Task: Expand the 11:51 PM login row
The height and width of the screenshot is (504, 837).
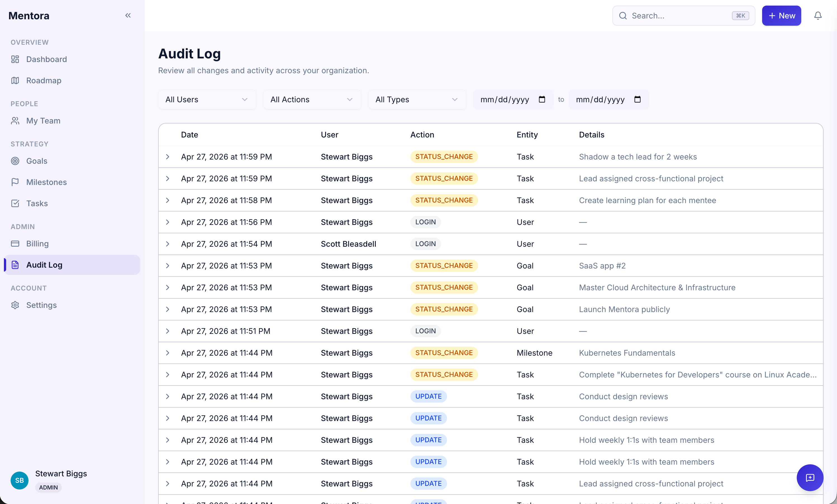Action: pyautogui.click(x=168, y=331)
